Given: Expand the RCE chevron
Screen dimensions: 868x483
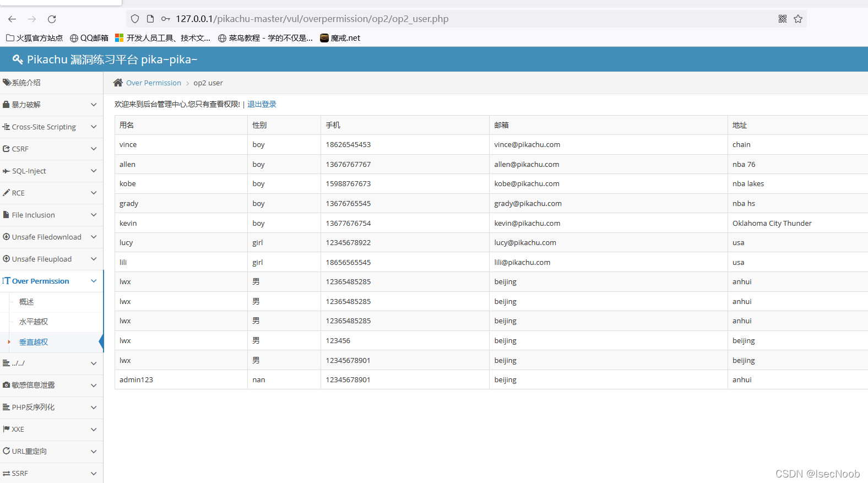Looking at the screenshot, I should (x=94, y=193).
